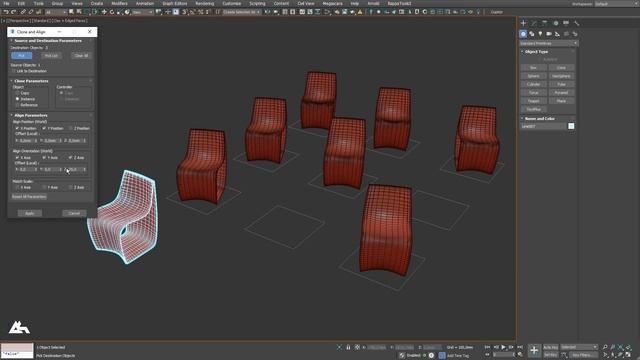Click the Teapot primitive button

coord(533,101)
